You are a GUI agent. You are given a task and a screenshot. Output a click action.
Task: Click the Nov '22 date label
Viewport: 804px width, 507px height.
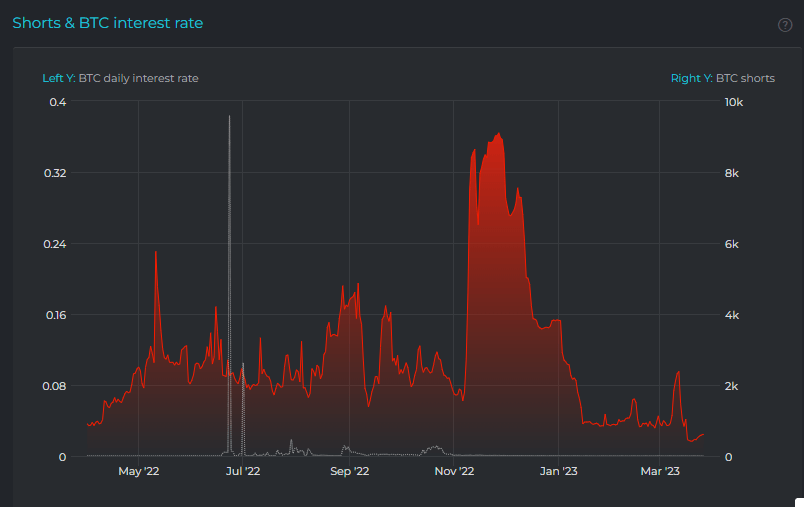click(453, 471)
